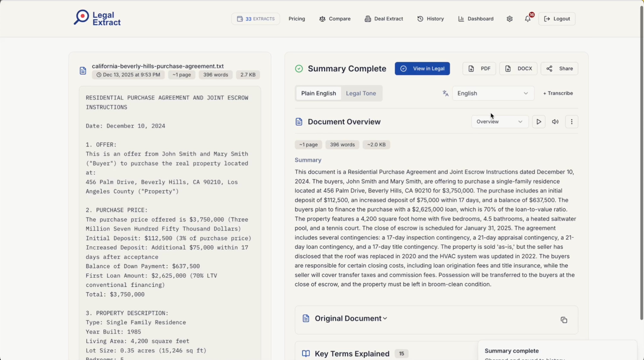The width and height of the screenshot is (644, 360).
Task: Copy the original document text
Action: [564, 320]
